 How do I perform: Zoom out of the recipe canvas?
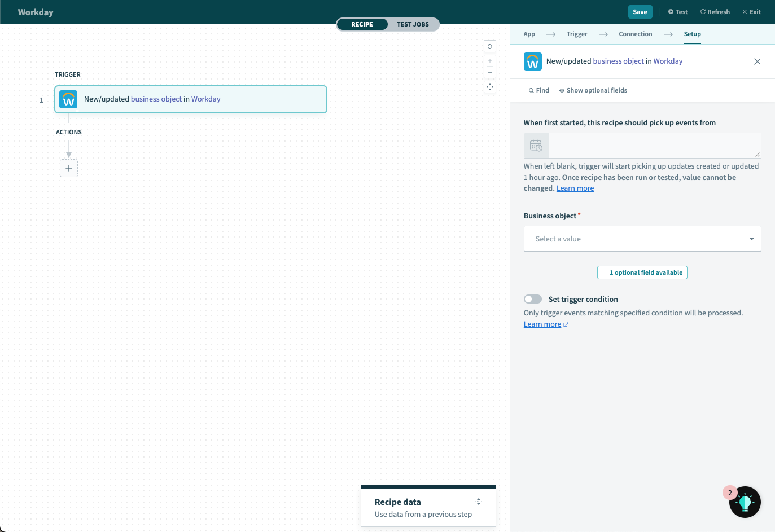coord(489,72)
